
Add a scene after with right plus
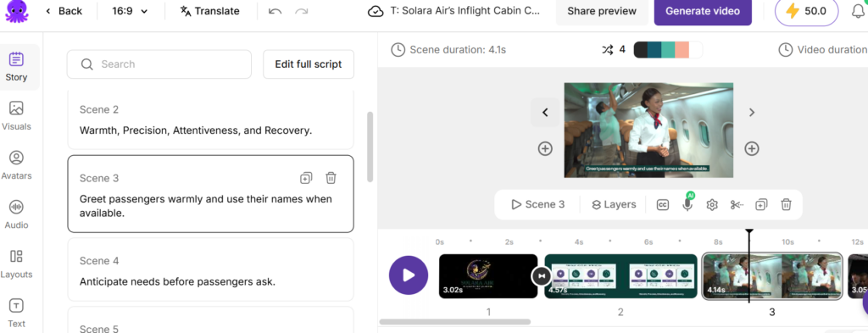coord(751,148)
